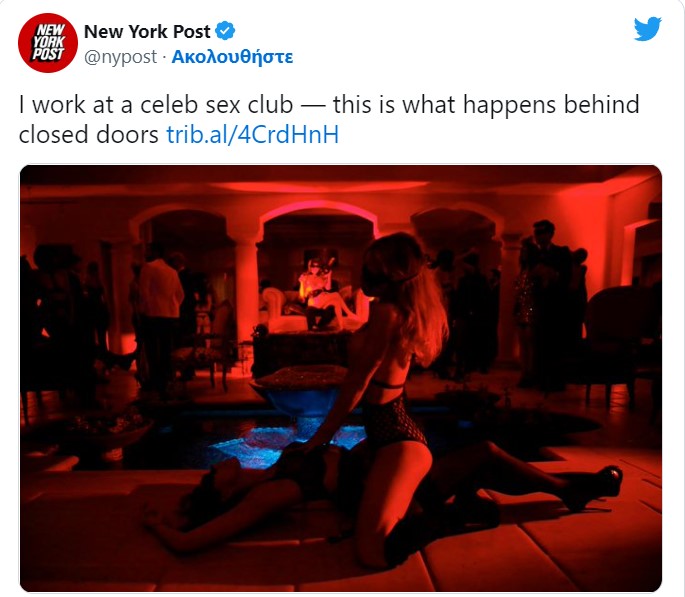
Task: Click the tweet body text
Action: coord(329,119)
